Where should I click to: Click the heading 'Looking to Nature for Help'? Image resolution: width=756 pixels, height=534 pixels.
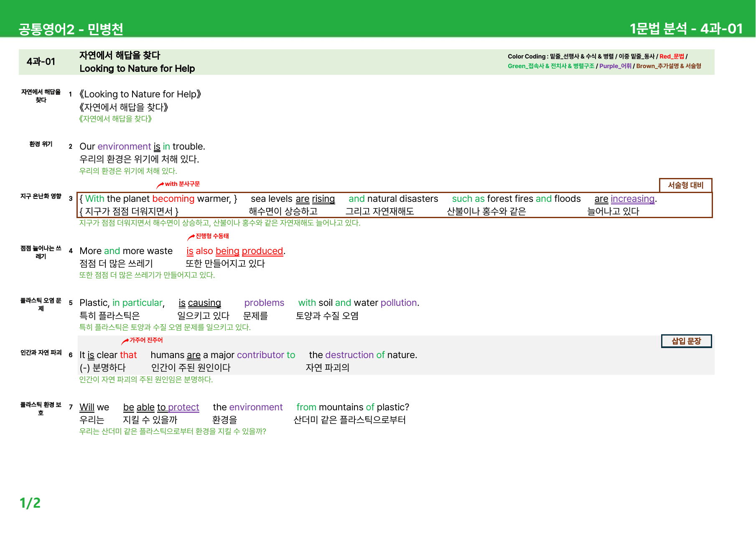point(137,69)
